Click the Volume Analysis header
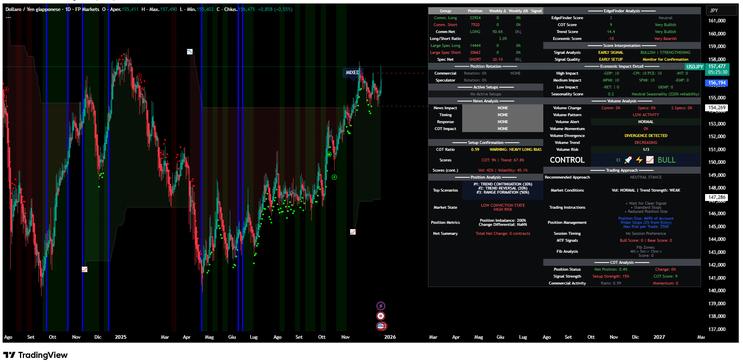This screenshot has width=743, height=362. [x=621, y=101]
